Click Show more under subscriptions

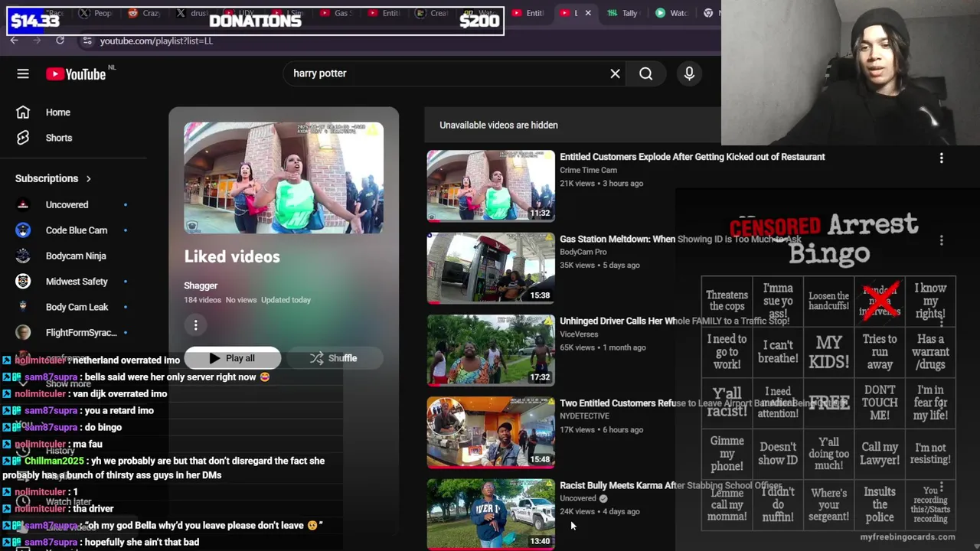pos(68,383)
